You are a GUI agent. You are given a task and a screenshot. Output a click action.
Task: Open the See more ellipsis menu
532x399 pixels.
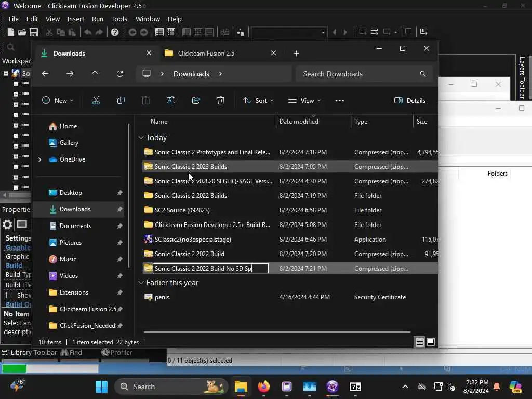pos(340,100)
